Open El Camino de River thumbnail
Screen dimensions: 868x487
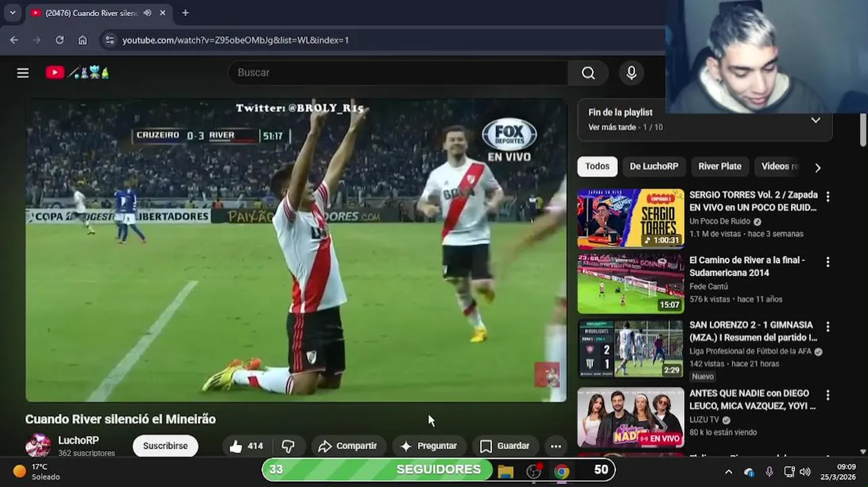tap(631, 283)
